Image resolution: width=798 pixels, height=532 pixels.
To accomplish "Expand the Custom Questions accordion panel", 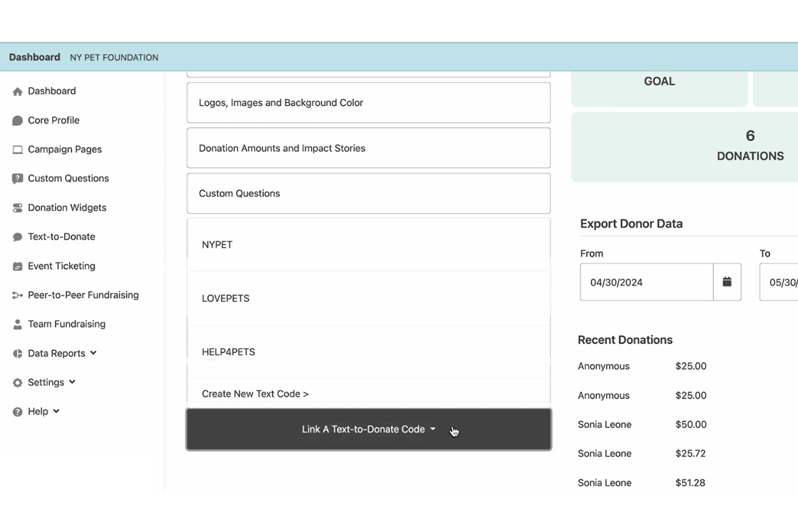I will [x=368, y=193].
